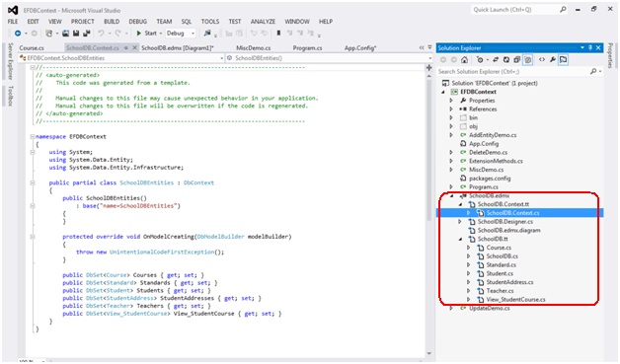Open the Server Explorer side tab
Image resolution: width=620 pixels, height=364 pixels.
11,62
